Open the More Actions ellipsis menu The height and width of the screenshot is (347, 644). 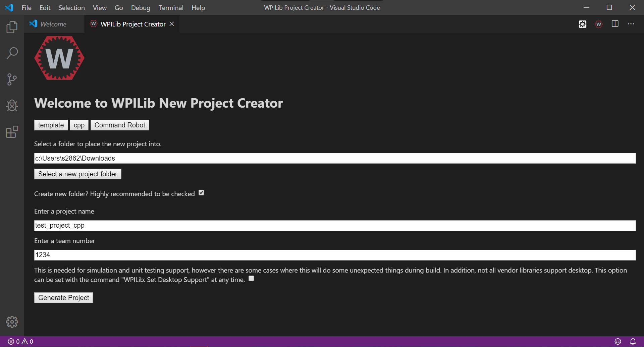click(x=631, y=24)
